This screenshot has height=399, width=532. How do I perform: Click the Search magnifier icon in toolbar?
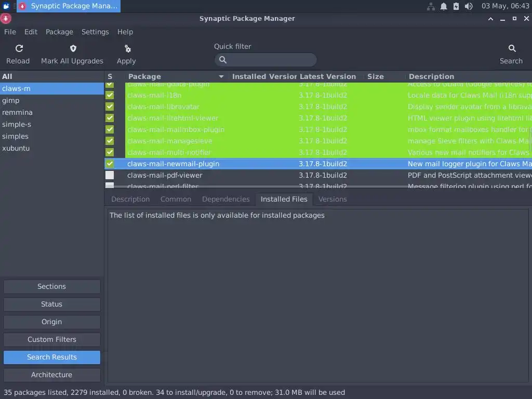point(512,48)
